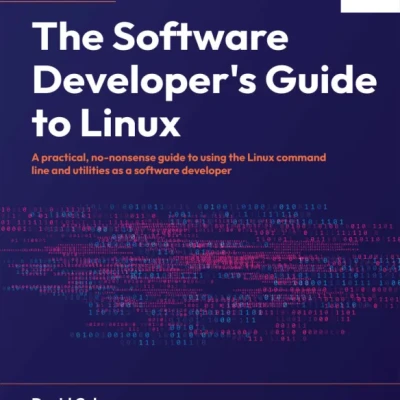Click the subtitle starting "A practical, no-nonsense guide"
The image size is (400, 400).
coord(179,164)
